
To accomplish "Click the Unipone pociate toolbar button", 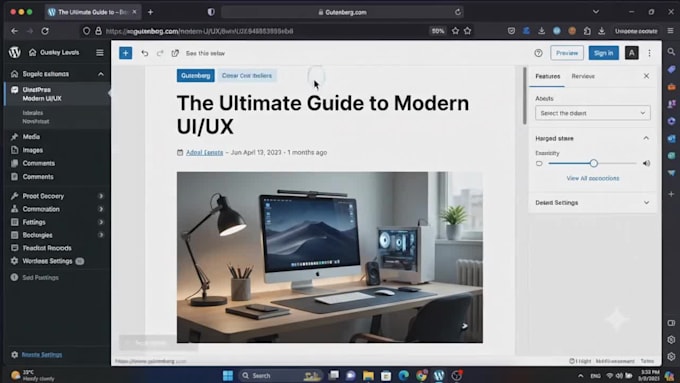I will click(636, 31).
